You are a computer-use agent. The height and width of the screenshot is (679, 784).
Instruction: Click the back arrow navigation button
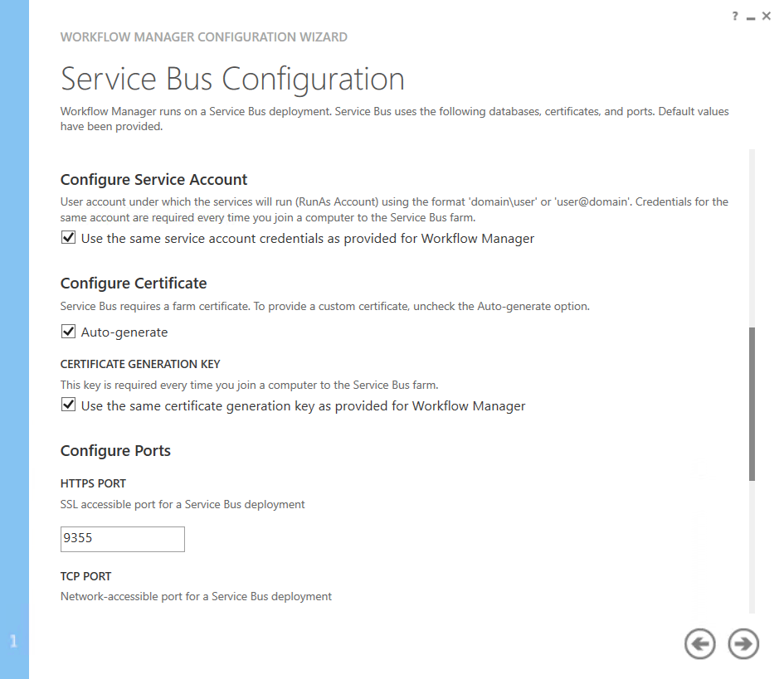(x=699, y=643)
